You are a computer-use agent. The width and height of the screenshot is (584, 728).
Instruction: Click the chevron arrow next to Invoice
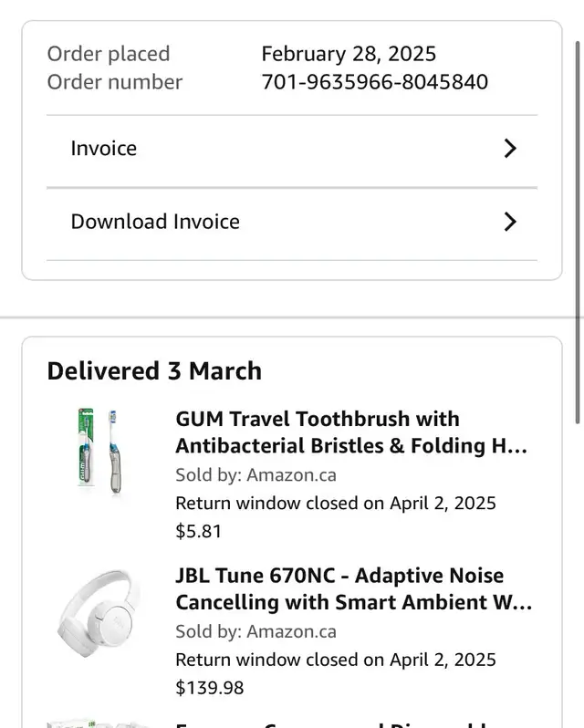(x=510, y=149)
